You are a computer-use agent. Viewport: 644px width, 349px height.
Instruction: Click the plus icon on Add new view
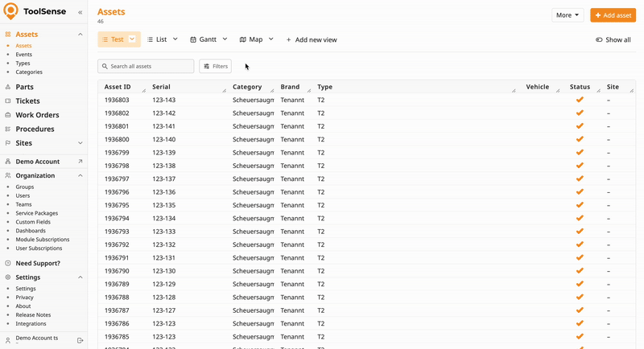[x=288, y=39]
